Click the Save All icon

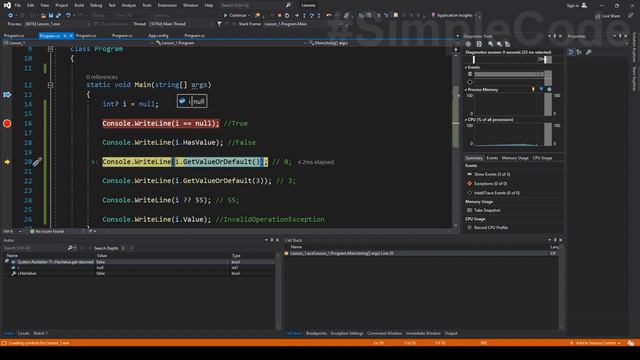pyautogui.click(x=58, y=16)
